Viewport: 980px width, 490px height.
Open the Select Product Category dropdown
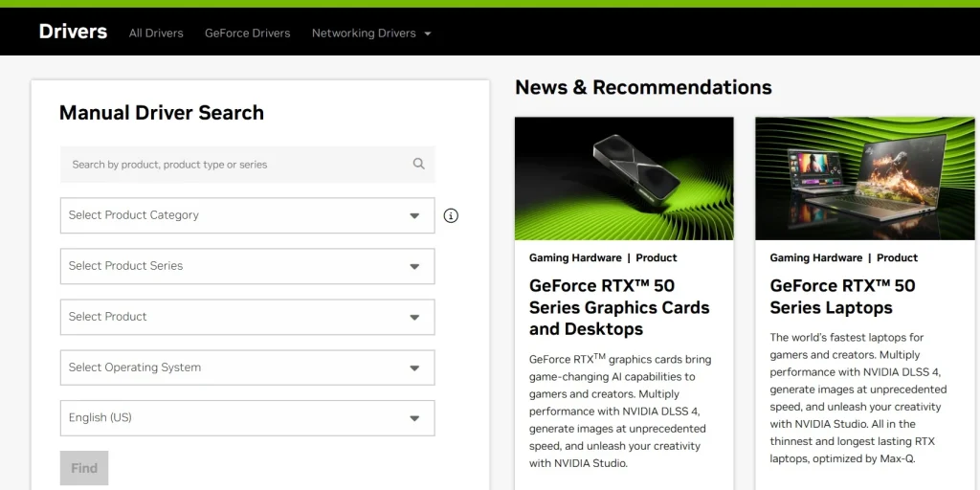pyautogui.click(x=247, y=215)
